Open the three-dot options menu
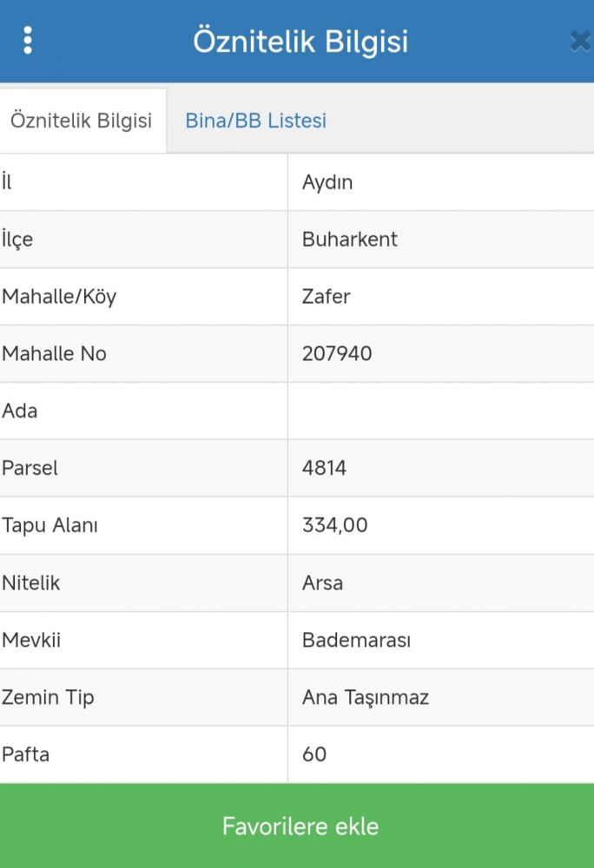Screen dimensions: 594x868 28,41
